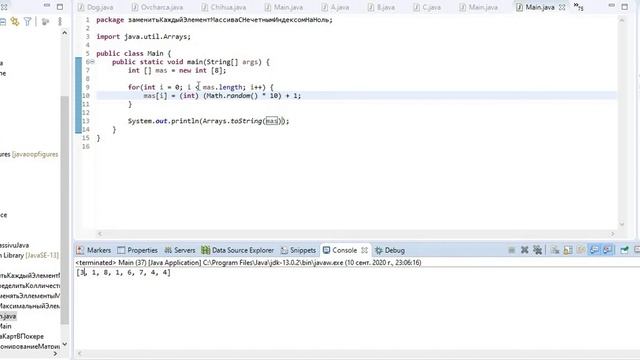The width and height of the screenshot is (640, 360).
Task: Close the Console view tab
Action: [x=364, y=250]
